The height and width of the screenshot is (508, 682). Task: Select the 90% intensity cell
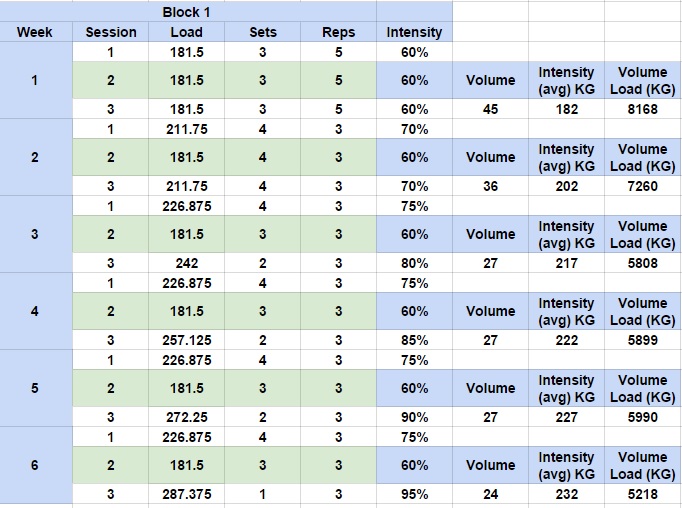[x=414, y=417]
